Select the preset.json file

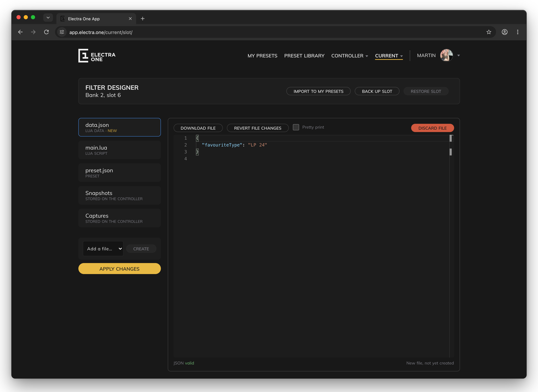[x=120, y=173]
